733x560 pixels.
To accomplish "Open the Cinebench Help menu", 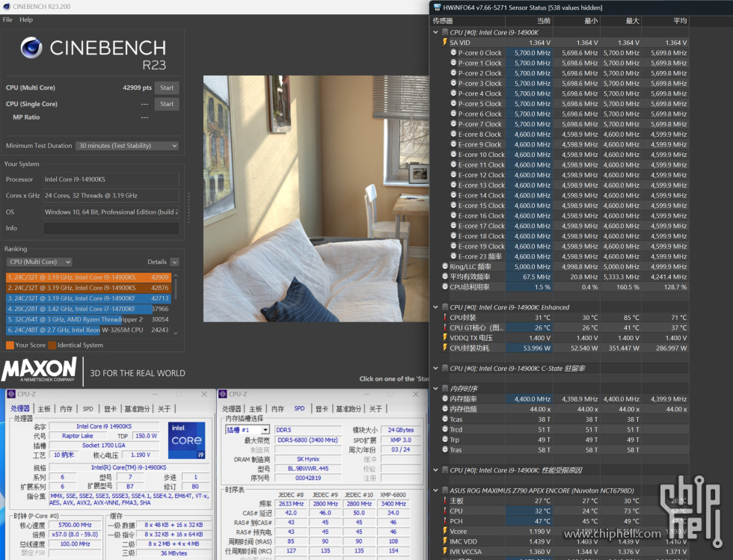I will click(26, 19).
